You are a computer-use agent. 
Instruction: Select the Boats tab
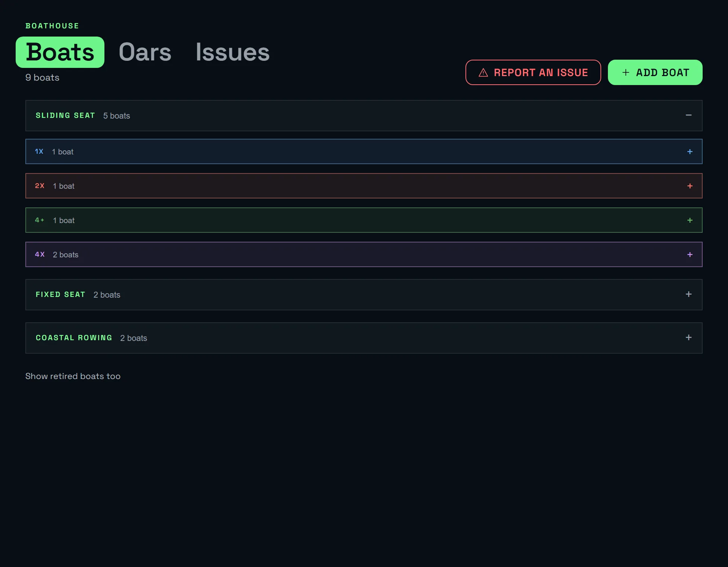point(60,52)
